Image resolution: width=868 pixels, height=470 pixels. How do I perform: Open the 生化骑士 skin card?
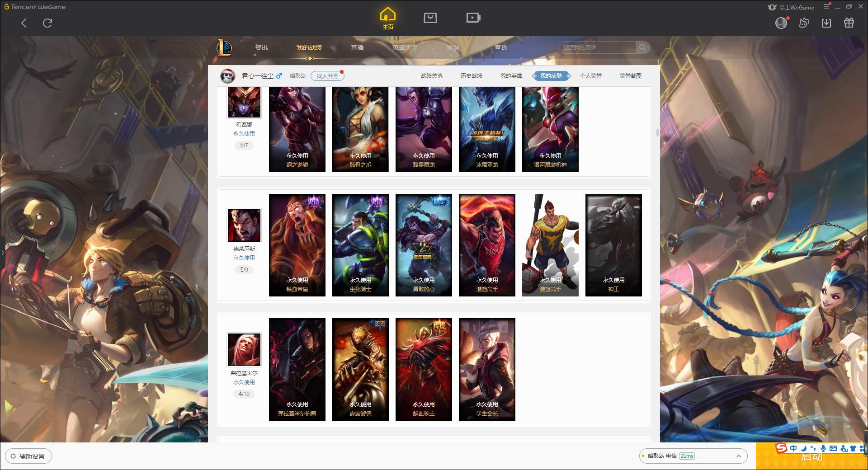tap(360, 245)
